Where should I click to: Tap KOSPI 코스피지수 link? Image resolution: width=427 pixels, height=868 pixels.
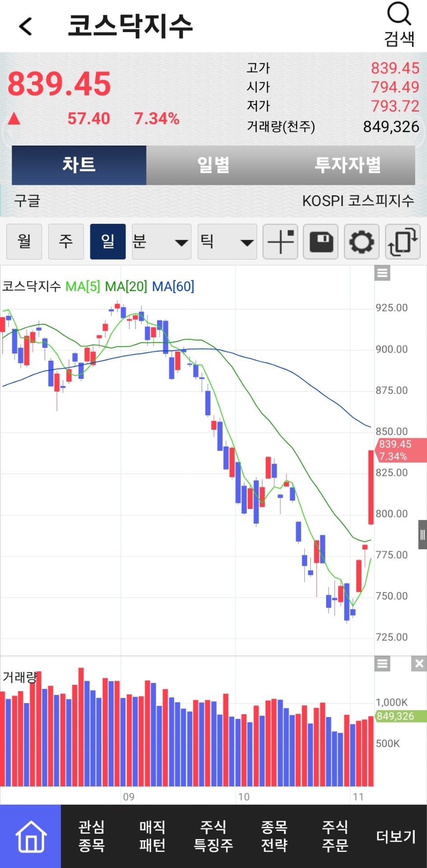click(358, 201)
